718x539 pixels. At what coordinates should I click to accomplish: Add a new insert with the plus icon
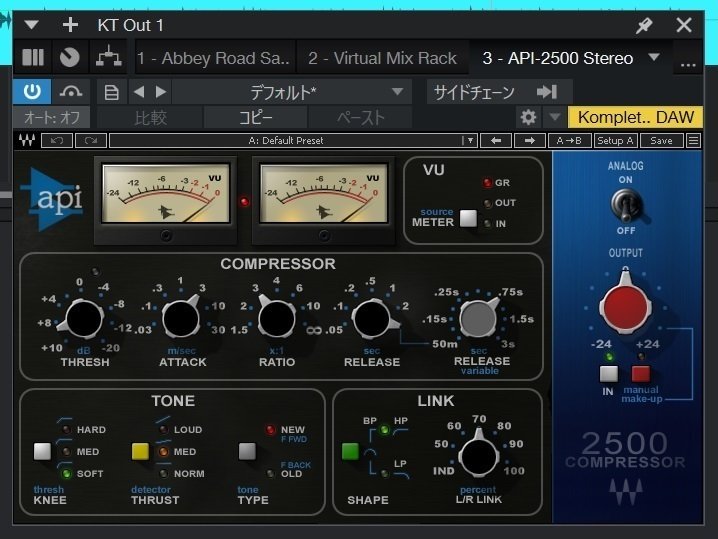[x=70, y=25]
